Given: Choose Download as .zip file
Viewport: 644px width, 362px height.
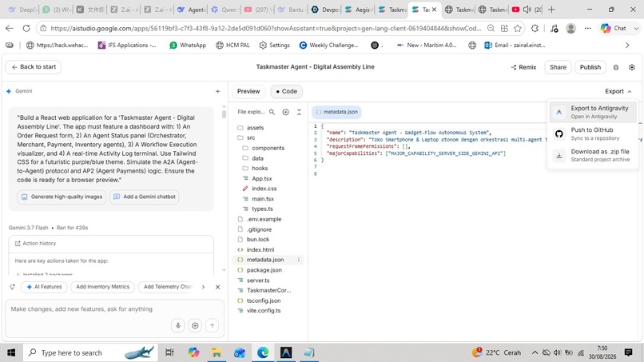Looking at the screenshot, I should click(x=593, y=155).
